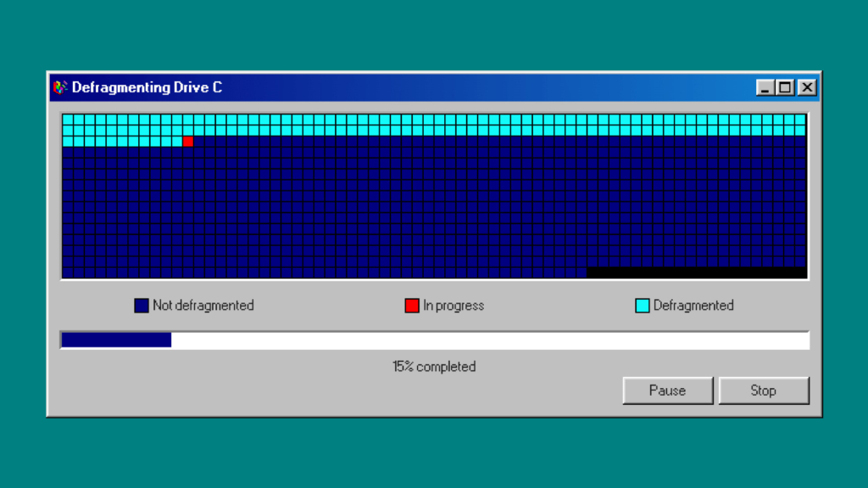The width and height of the screenshot is (868, 488).
Task: Pause the defragmentation
Action: (667, 391)
